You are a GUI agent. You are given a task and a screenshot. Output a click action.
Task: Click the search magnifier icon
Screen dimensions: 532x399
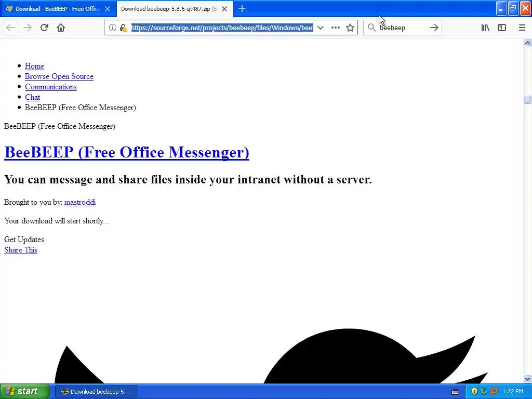(372, 28)
